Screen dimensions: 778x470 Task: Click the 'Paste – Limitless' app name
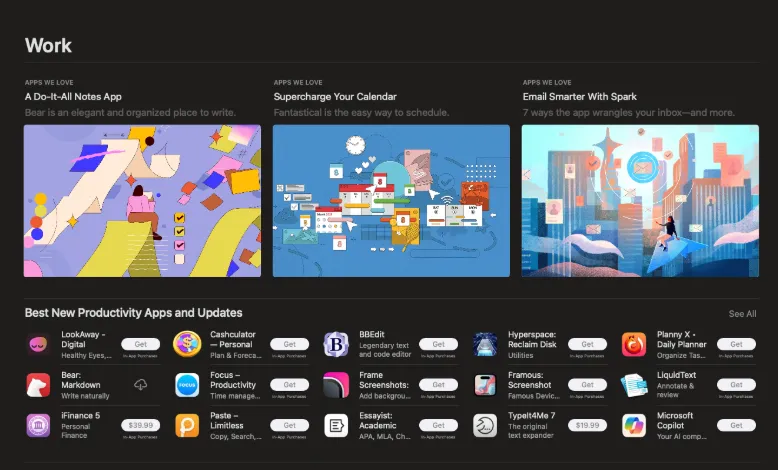(226, 421)
